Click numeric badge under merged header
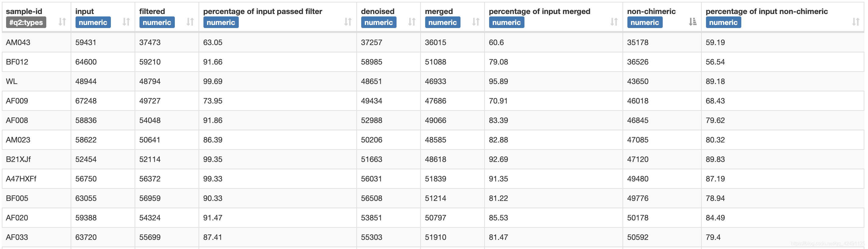 [443, 23]
